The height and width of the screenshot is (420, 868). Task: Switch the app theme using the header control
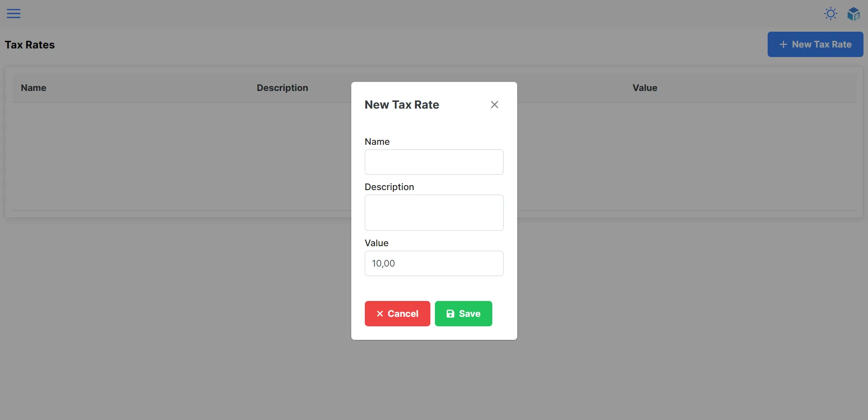coord(831,14)
